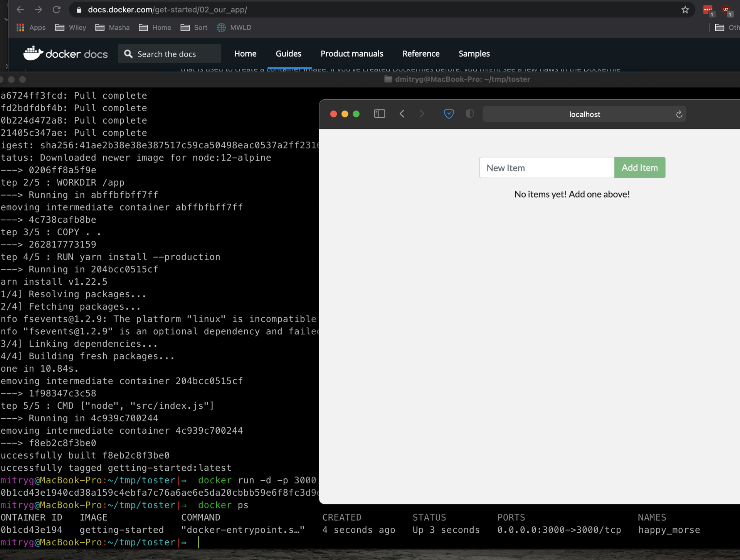The image size is (740, 560).
Task: Open the Apps shortcut in bookmarks bar
Action: tap(31, 27)
